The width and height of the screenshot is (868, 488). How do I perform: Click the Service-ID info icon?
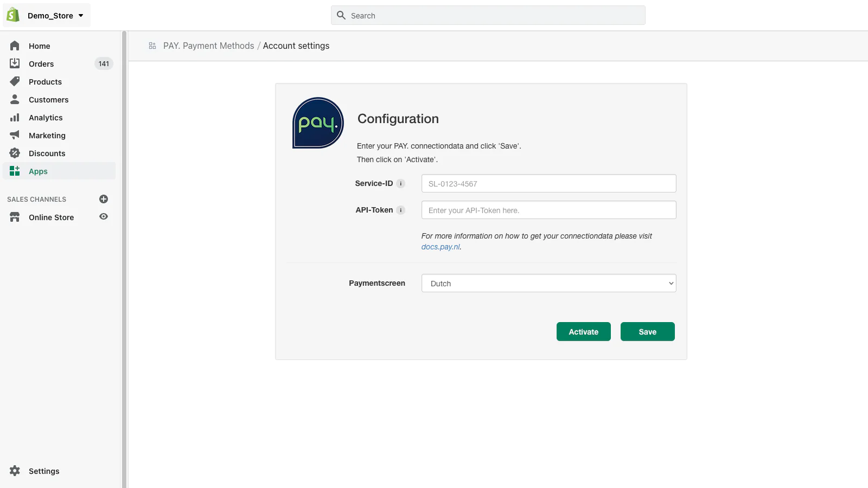[x=401, y=184]
